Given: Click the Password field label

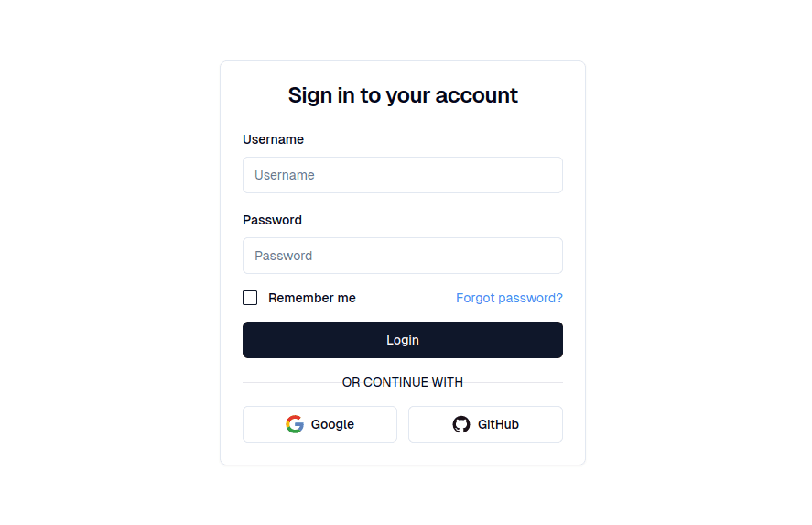Looking at the screenshot, I should (272, 220).
